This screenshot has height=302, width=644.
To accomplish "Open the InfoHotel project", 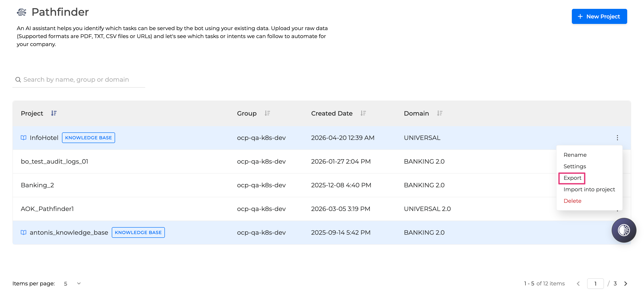I will [x=44, y=138].
